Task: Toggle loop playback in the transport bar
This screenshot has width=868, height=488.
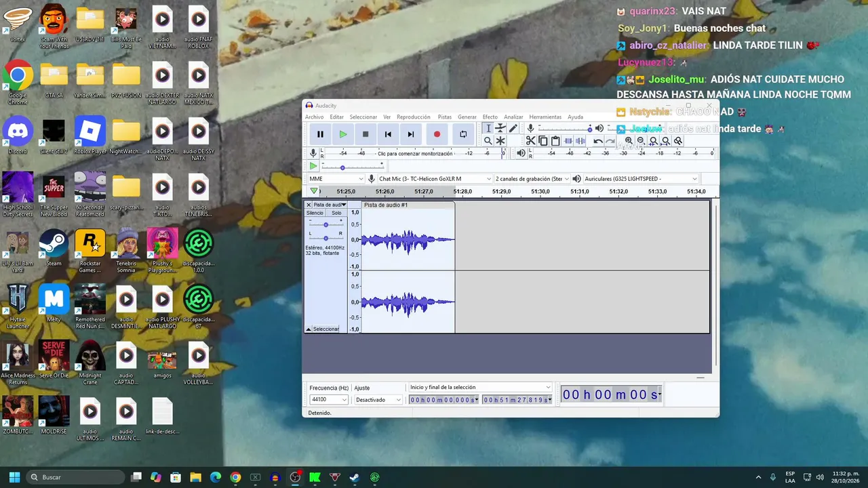Action: [x=463, y=134]
